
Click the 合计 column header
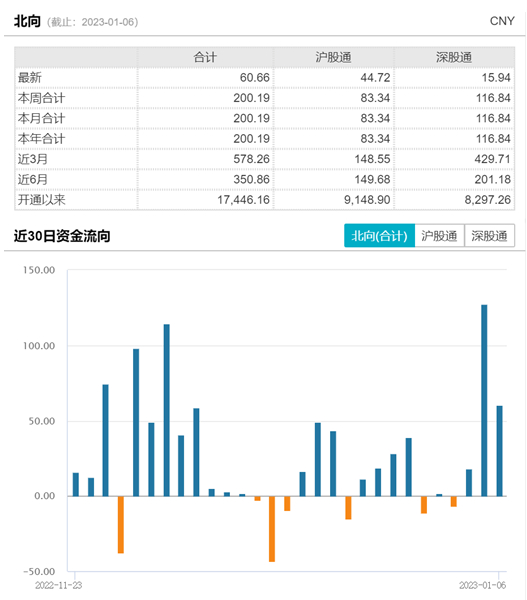(205, 57)
